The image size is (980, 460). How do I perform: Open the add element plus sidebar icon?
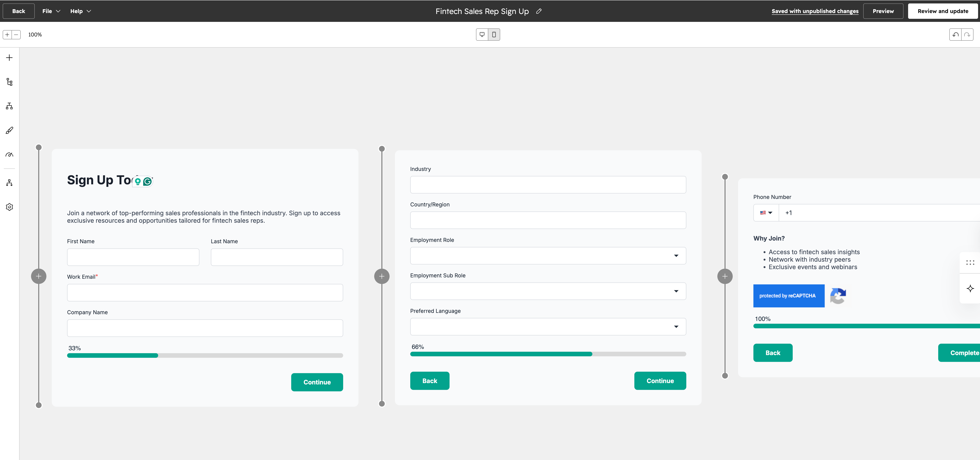point(10,58)
